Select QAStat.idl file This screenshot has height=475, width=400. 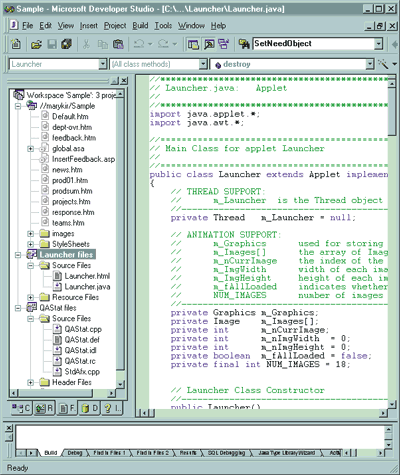click(80, 350)
